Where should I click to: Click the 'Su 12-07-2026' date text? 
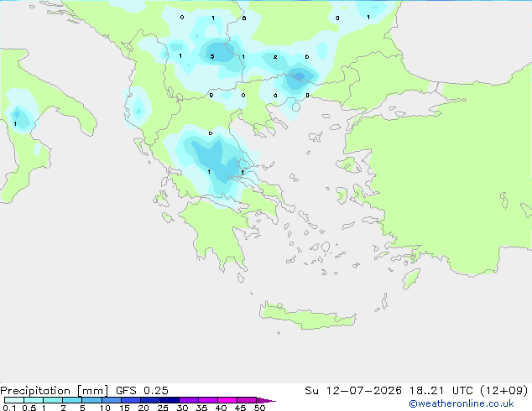coord(353,391)
